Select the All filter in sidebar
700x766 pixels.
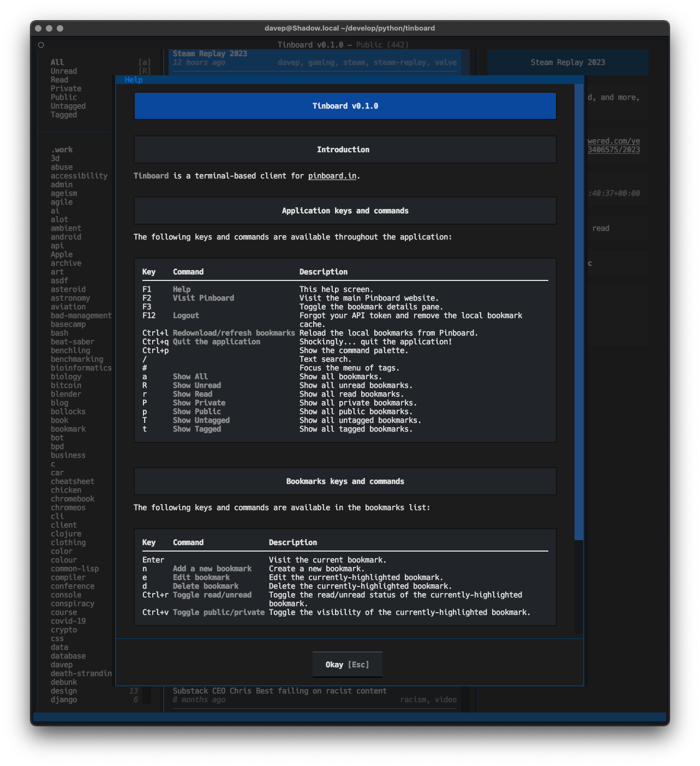click(57, 62)
